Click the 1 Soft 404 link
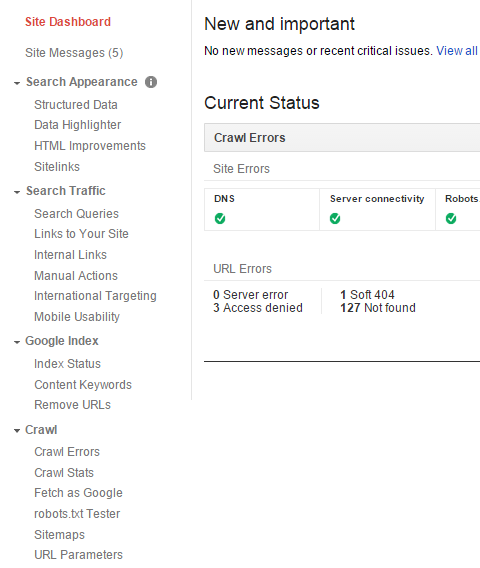480x568 pixels. click(x=367, y=295)
